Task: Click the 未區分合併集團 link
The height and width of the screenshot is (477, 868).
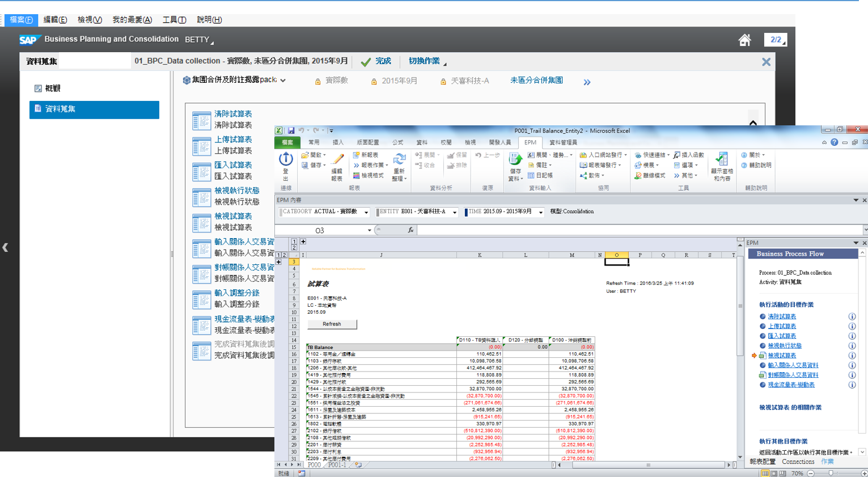Action: pyautogui.click(x=536, y=81)
